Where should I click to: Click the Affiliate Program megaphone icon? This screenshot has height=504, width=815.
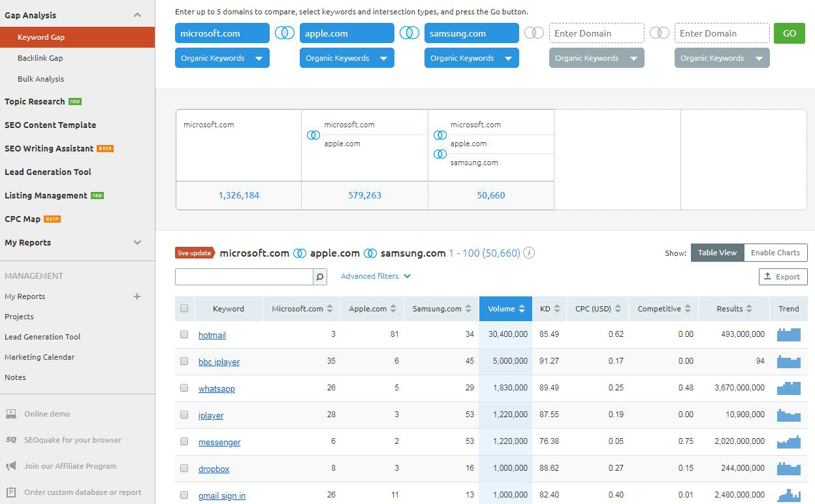(11, 466)
